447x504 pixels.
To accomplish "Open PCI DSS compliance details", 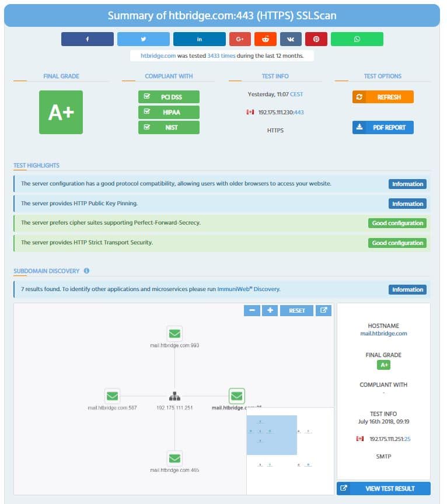I will click(x=169, y=97).
